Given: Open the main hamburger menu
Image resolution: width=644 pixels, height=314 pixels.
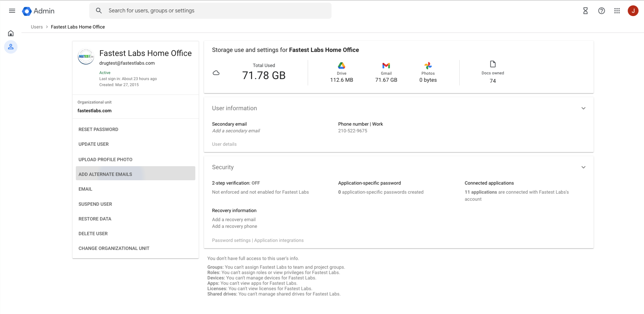Looking at the screenshot, I should [x=12, y=11].
